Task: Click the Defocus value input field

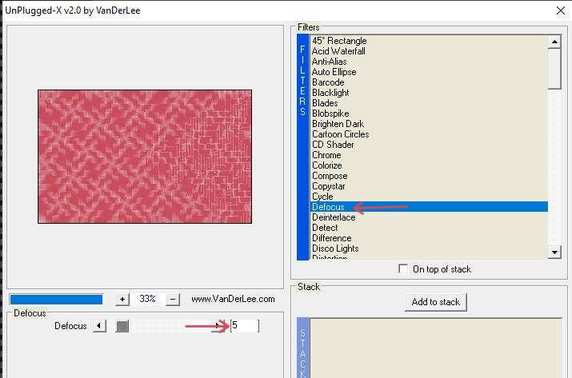Action: point(245,325)
